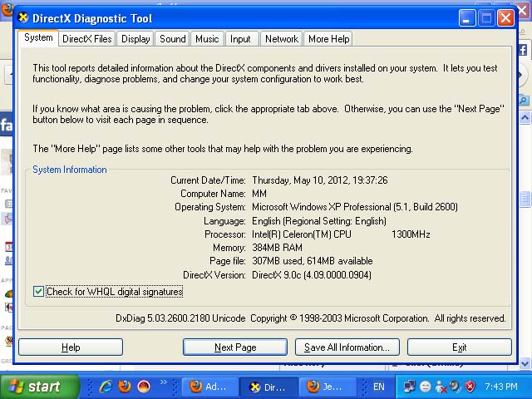Go to the Input tab
532x399 pixels.
(240, 39)
